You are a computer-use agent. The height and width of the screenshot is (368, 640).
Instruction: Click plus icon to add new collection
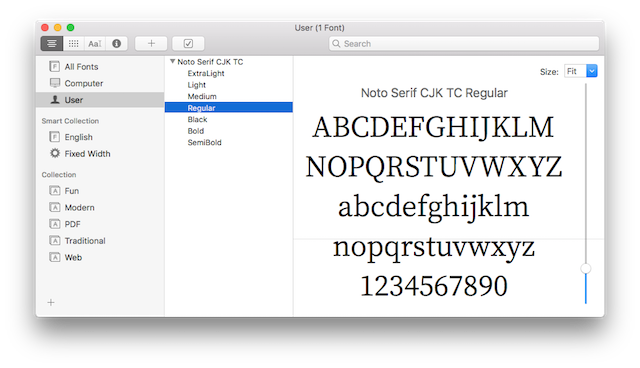51,302
